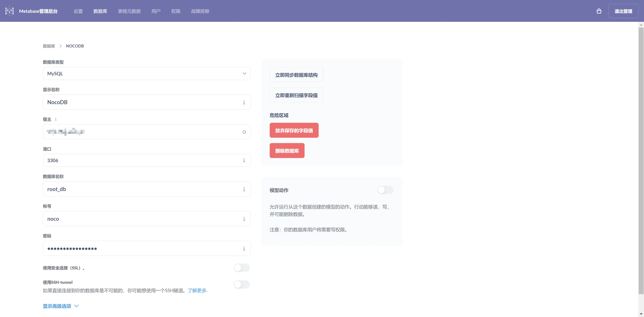644x317 pixels.
Task: Show info for 密码 field
Action: tap(244, 249)
